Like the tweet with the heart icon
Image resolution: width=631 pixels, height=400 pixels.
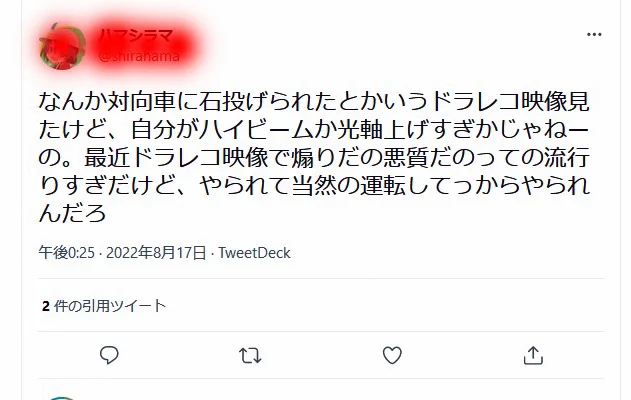tap(392, 355)
